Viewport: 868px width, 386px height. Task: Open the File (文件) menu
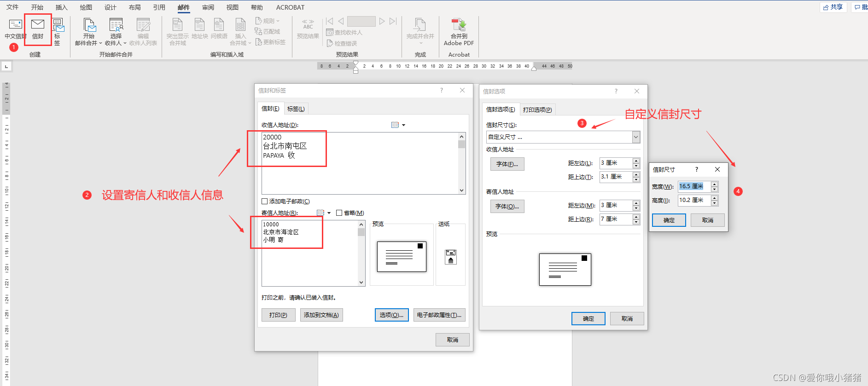(12, 7)
